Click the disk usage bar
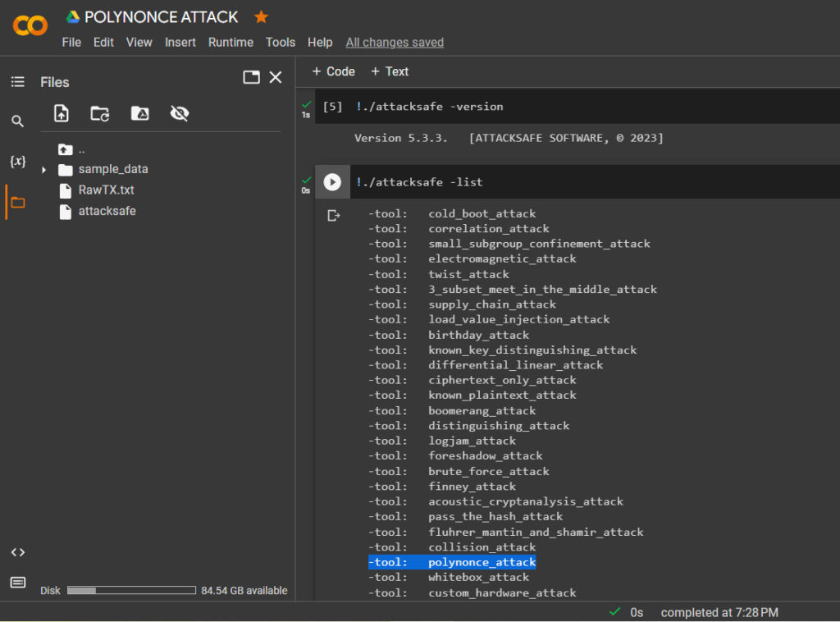This screenshot has width=840, height=622. [131, 590]
